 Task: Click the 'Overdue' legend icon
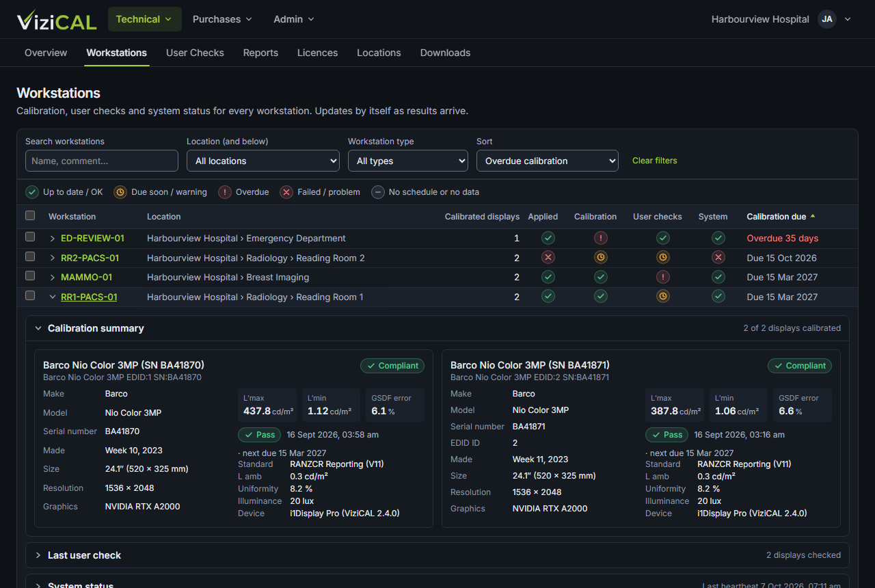[225, 192]
